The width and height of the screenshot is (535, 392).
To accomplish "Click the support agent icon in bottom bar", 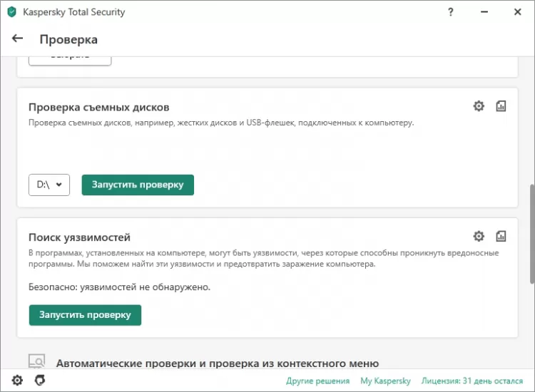I will [40, 381].
